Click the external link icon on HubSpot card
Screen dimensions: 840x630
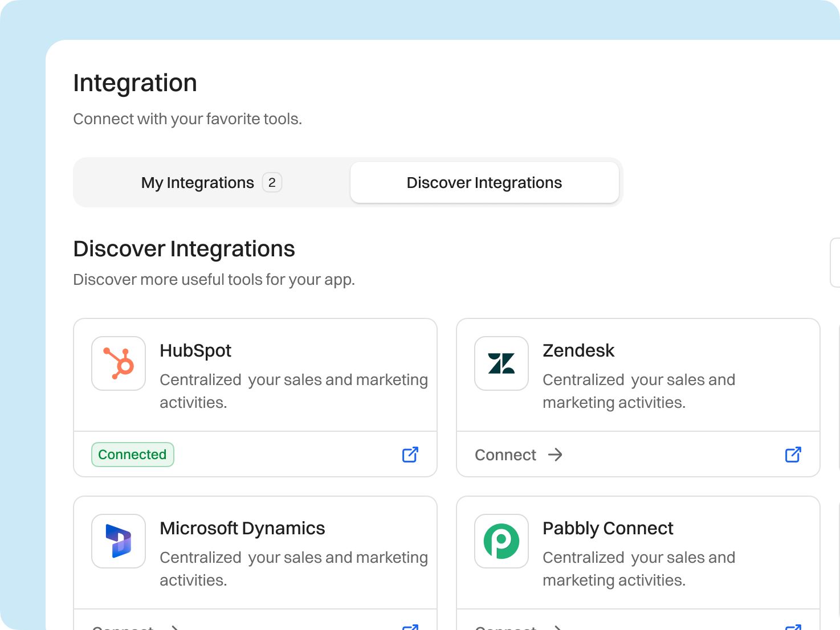[x=409, y=455]
